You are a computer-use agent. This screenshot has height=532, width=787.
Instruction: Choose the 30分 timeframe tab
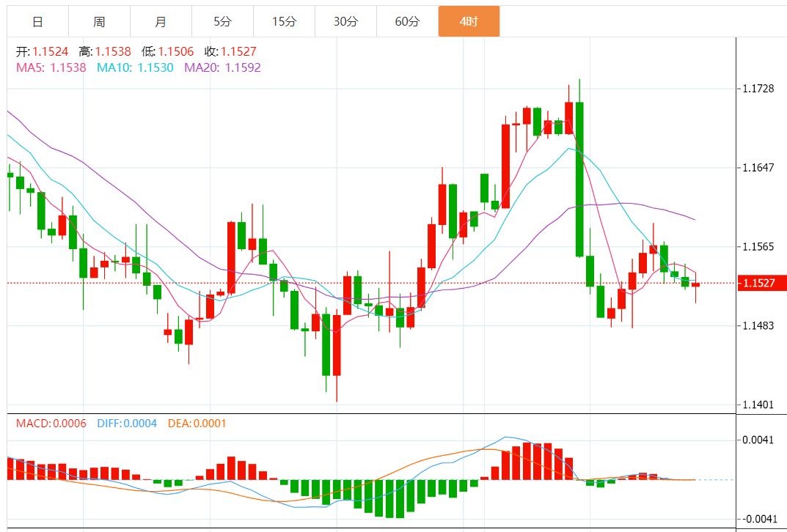coord(345,21)
